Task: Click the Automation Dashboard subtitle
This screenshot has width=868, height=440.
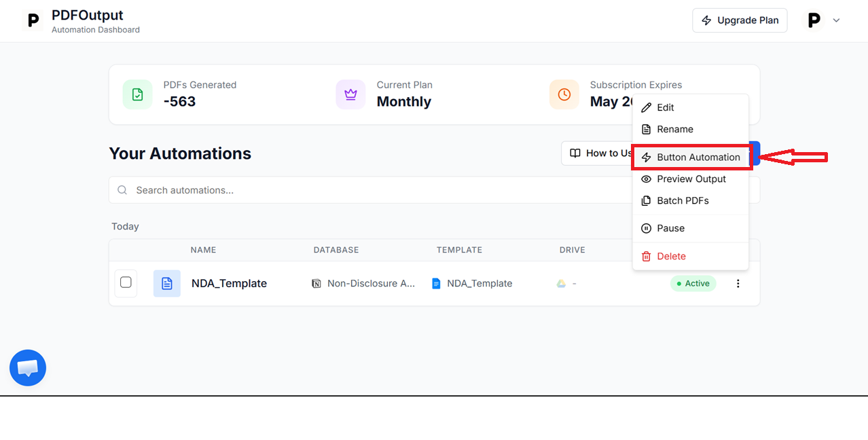Action: point(96,30)
